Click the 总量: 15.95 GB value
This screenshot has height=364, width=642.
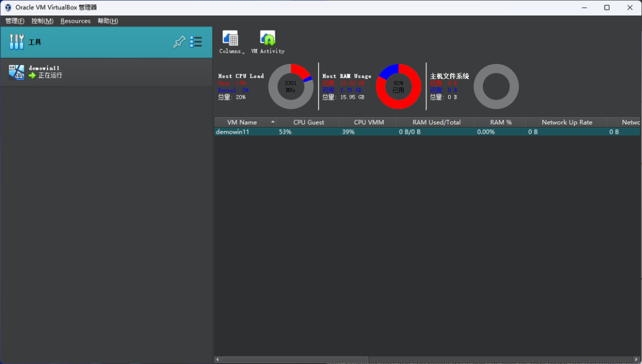343,97
